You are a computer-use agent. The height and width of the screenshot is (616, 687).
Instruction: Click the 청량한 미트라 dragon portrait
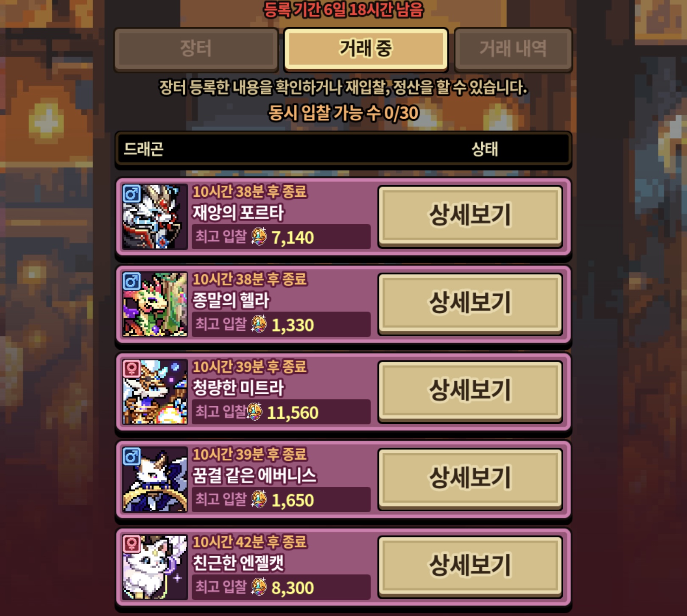[x=155, y=392]
